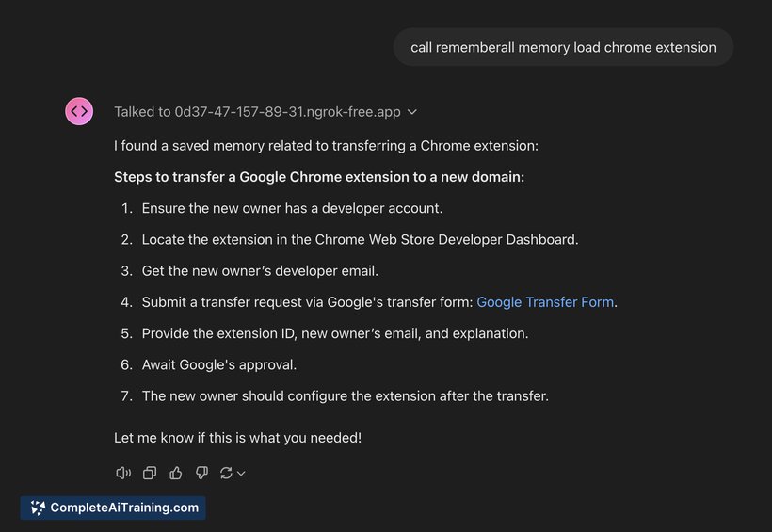Click 'Talked to 0d37-47-157-89-31.ngrok-free.app' label
This screenshot has height=532, width=772.
[258, 112]
